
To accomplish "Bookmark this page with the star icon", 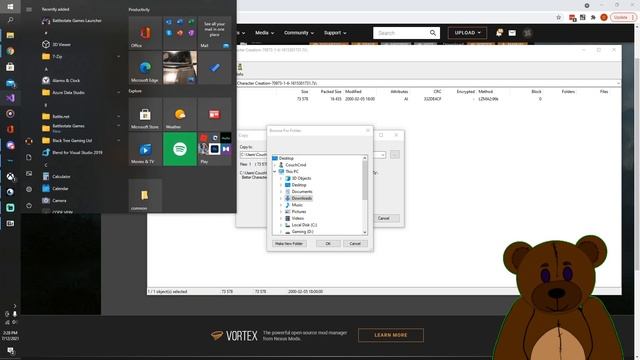I will click(x=558, y=17).
